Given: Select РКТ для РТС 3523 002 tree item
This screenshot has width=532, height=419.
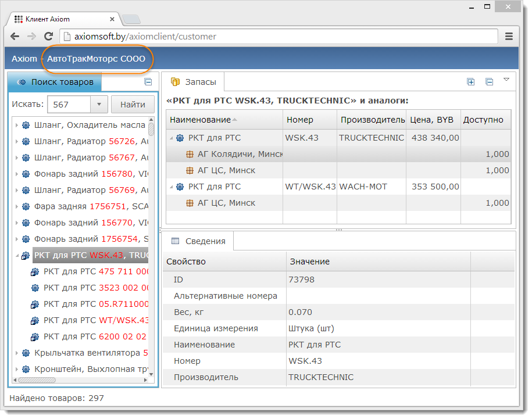Looking at the screenshot, I should click(97, 288).
